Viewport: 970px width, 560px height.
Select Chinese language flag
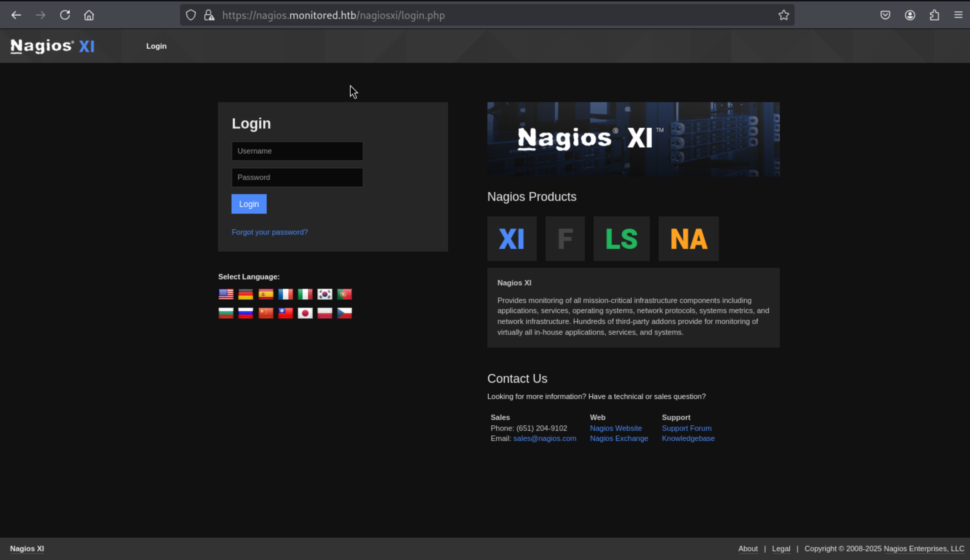[266, 313]
